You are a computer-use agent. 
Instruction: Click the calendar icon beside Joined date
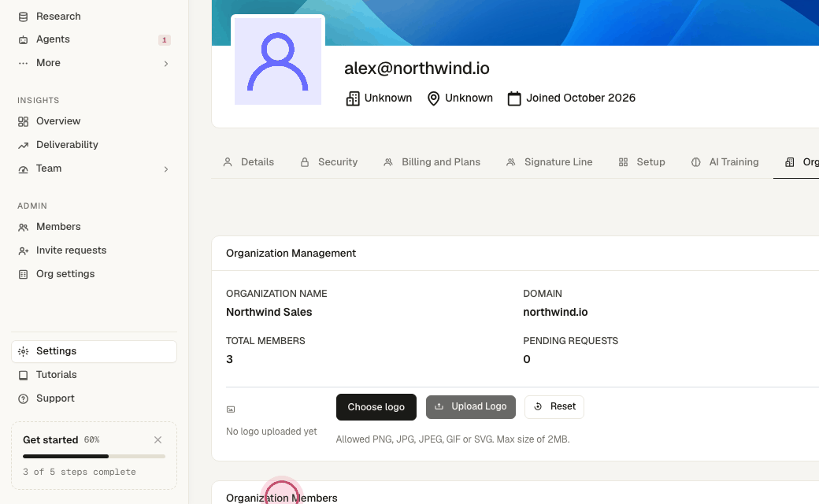514,98
